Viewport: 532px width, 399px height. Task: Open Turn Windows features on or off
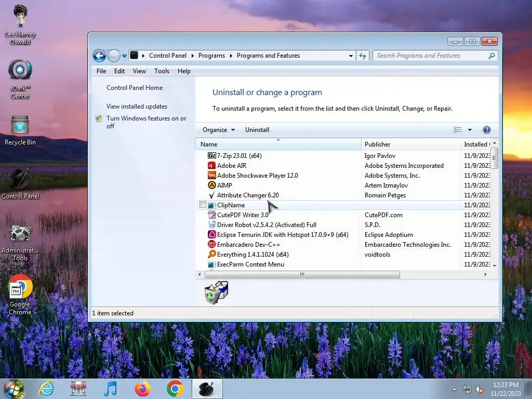pos(146,122)
